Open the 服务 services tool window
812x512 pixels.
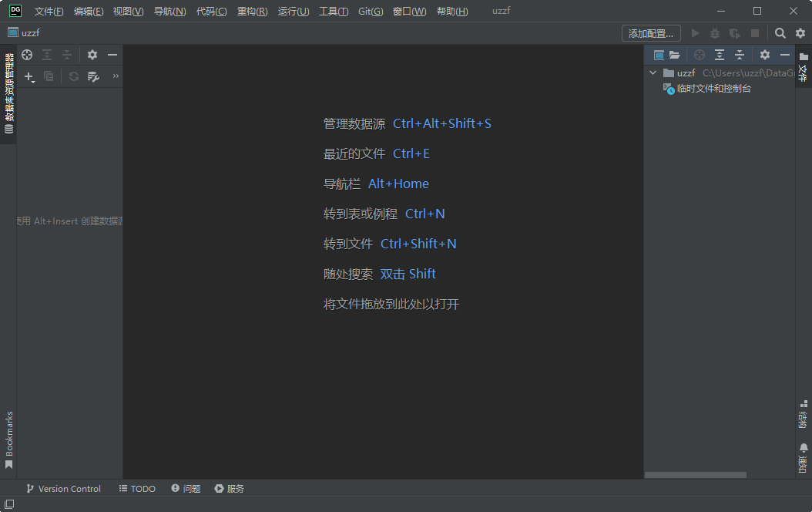tap(230, 489)
